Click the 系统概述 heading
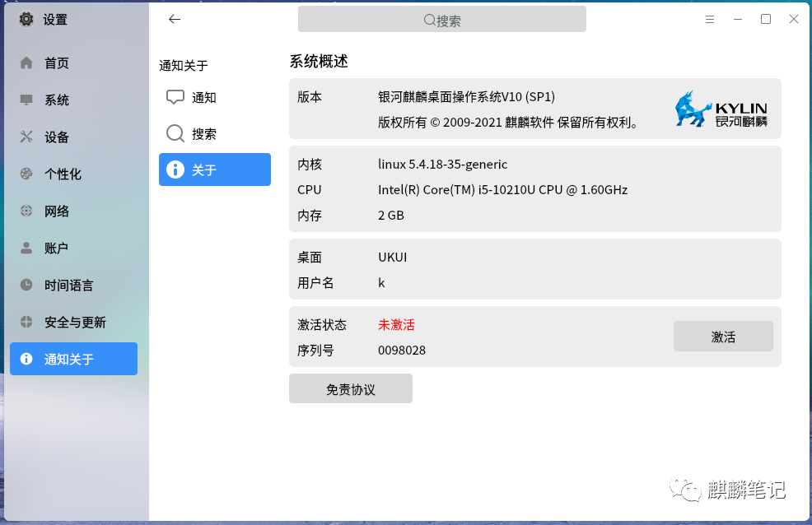 tap(319, 62)
